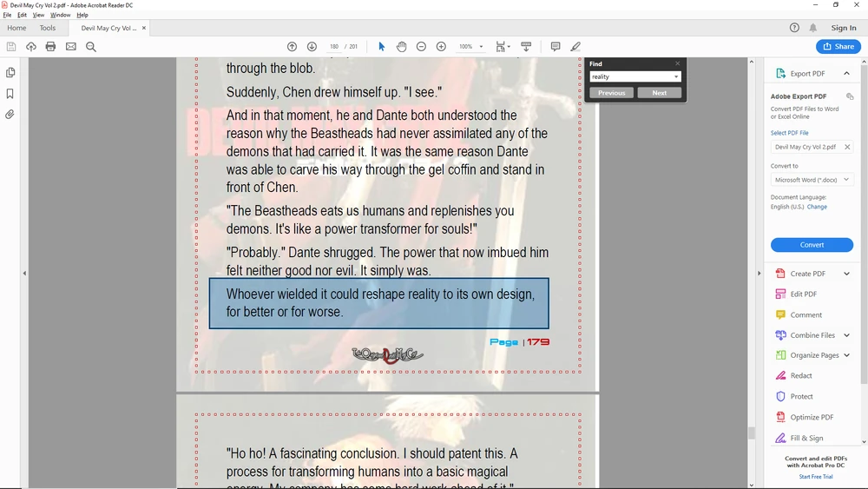Select the highlight text pen tool
The height and width of the screenshot is (489, 868).
click(x=575, y=47)
